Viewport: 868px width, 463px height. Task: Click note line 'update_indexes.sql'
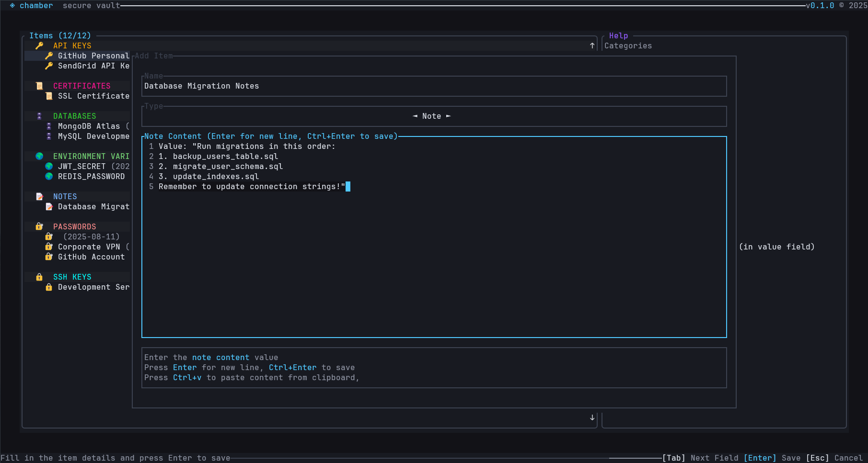click(x=209, y=177)
